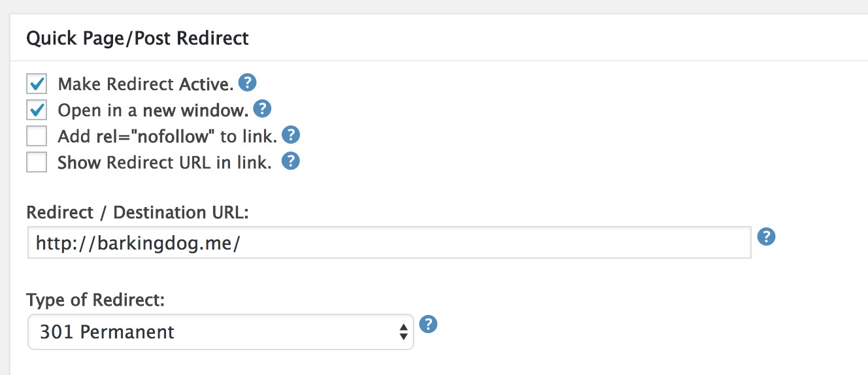This screenshot has width=868, height=375.
Task: Click help icon next to Destination URL field
Action: click(766, 236)
